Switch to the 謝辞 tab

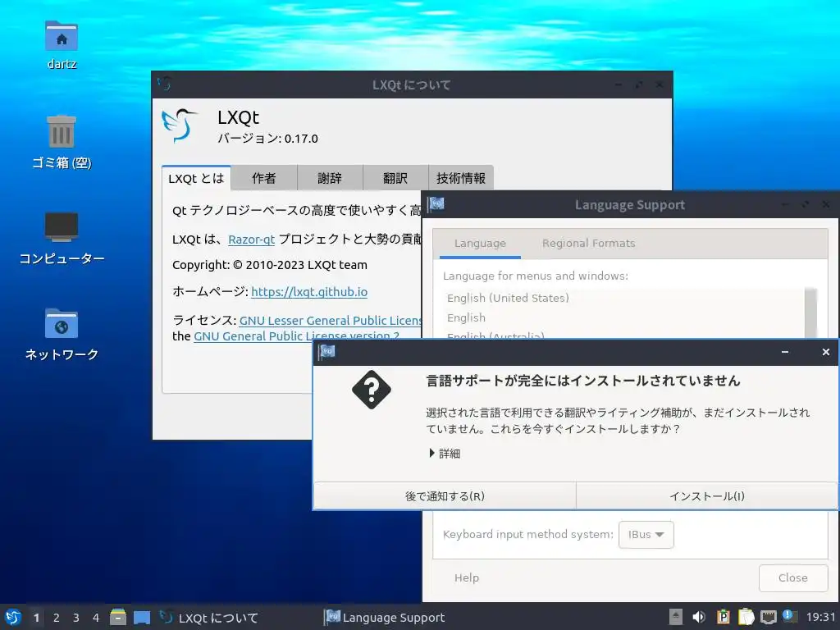(x=330, y=178)
